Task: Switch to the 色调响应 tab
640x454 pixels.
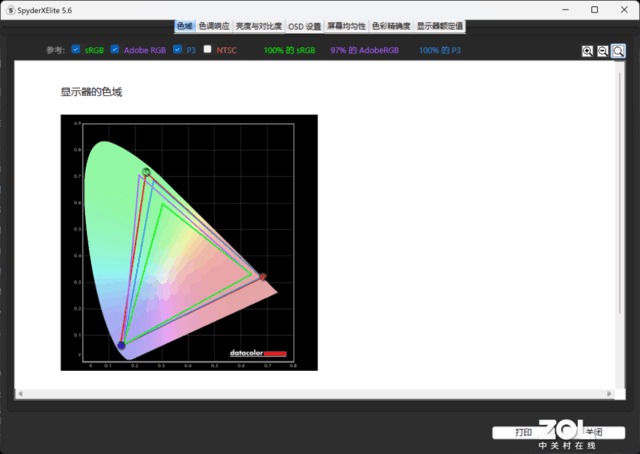Action: tap(214, 26)
